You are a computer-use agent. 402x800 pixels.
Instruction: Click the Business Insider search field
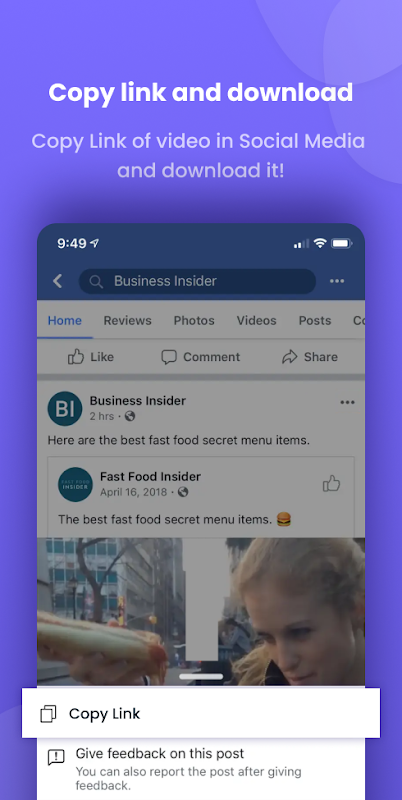pos(197,281)
